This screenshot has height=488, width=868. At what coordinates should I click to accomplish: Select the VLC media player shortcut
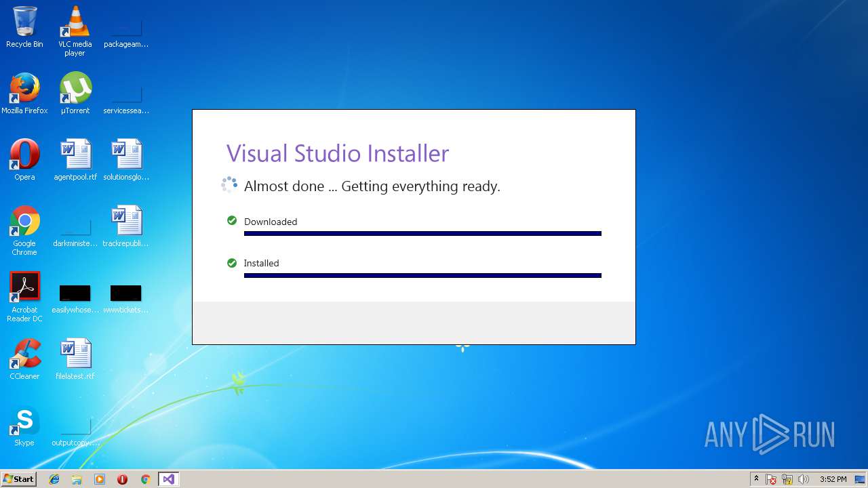coord(75,30)
